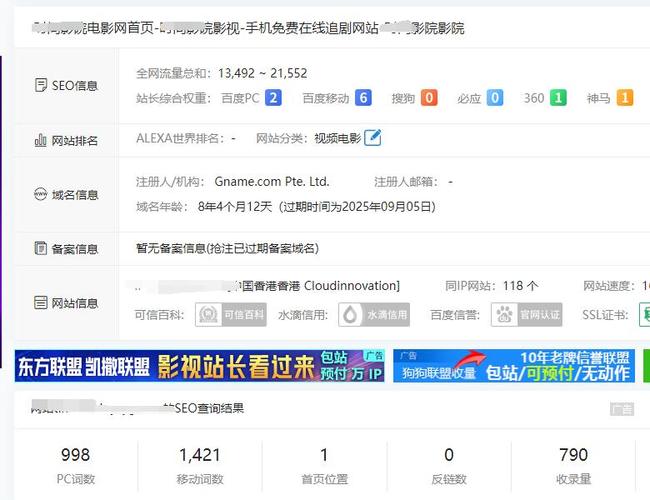
Task: Click the 790 收录量 count
Action: pyautogui.click(x=573, y=455)
